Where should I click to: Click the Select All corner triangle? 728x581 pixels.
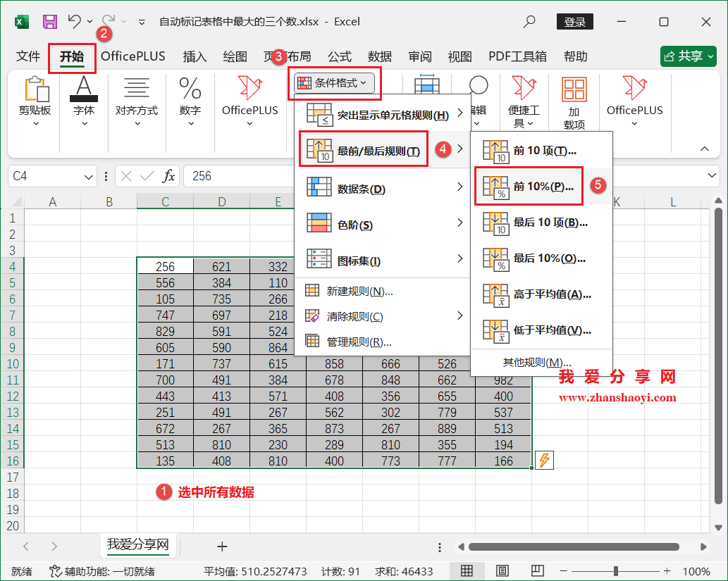[16, 201]
